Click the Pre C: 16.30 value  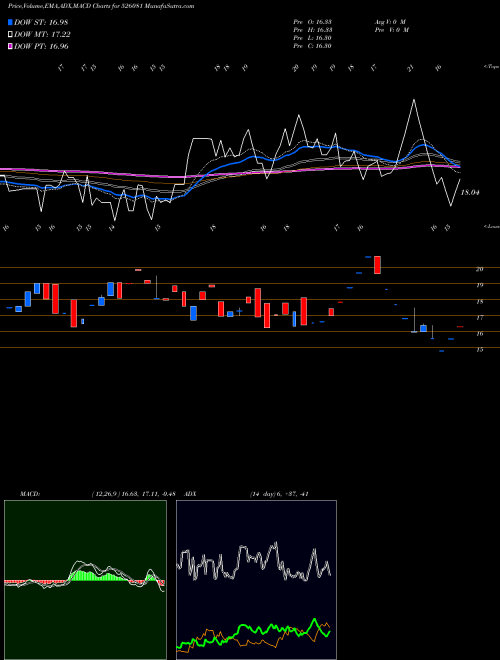[313, 46]
